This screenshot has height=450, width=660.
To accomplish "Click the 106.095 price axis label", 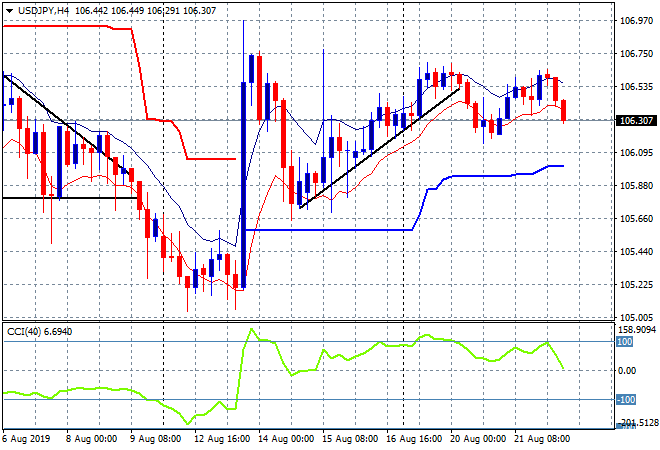I will click(x=636, y=152).
